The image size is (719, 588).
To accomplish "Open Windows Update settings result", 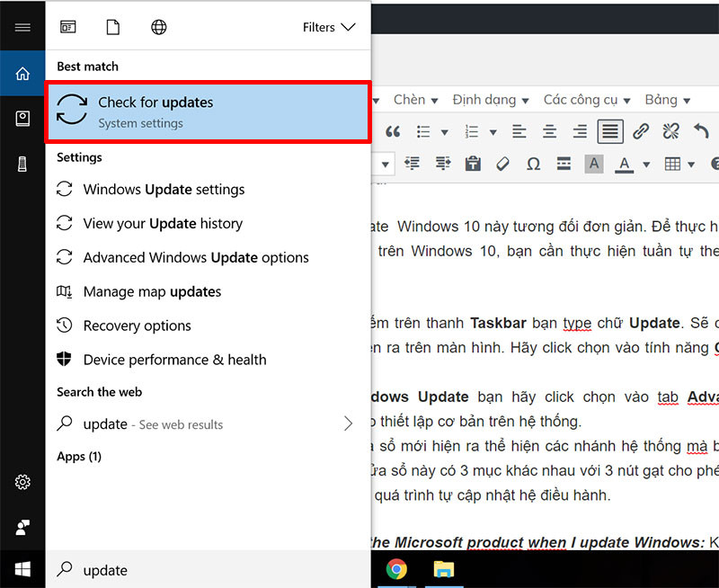I will tap(208, 190).
